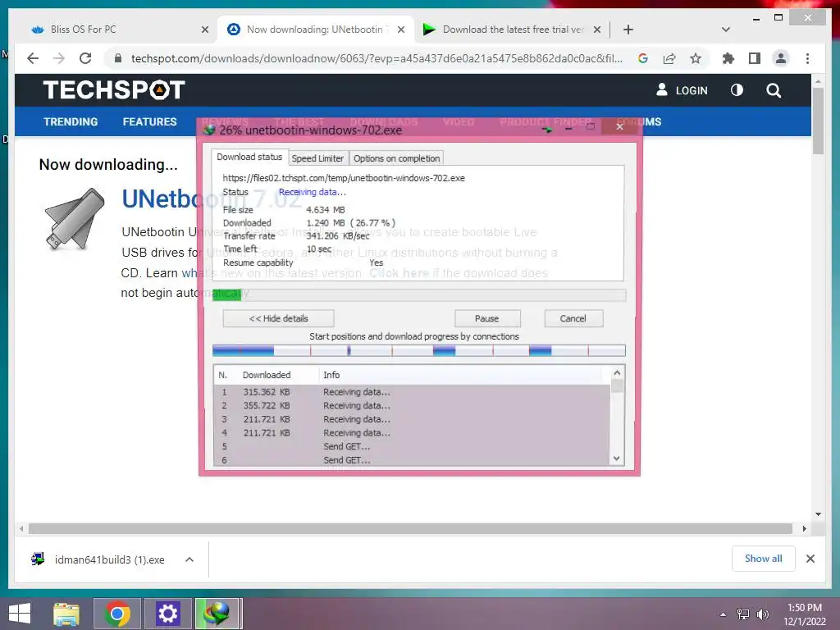Cancel the unetbootin download
The height and width of the screenshot is (630, 840).
click(573, 318)
